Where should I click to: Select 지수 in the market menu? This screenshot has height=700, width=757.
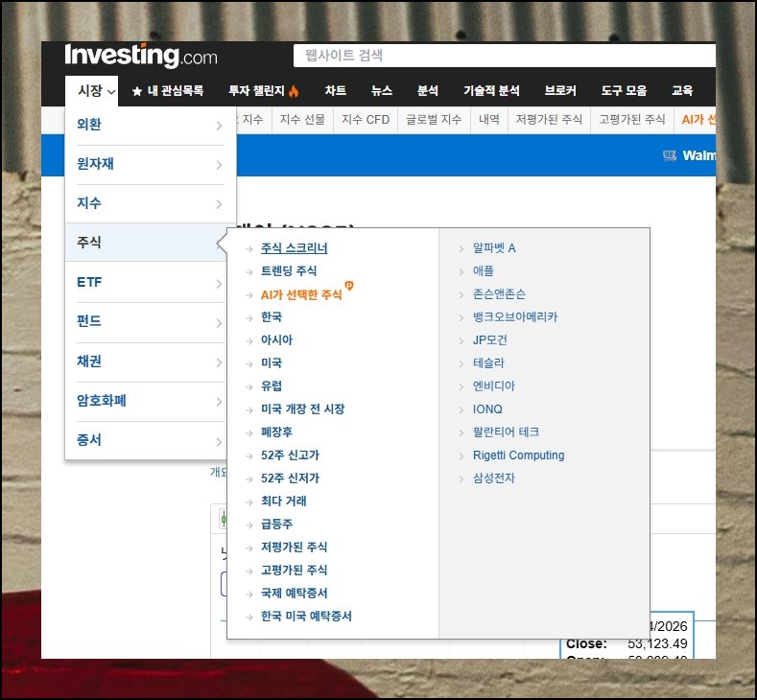point(89,203)
